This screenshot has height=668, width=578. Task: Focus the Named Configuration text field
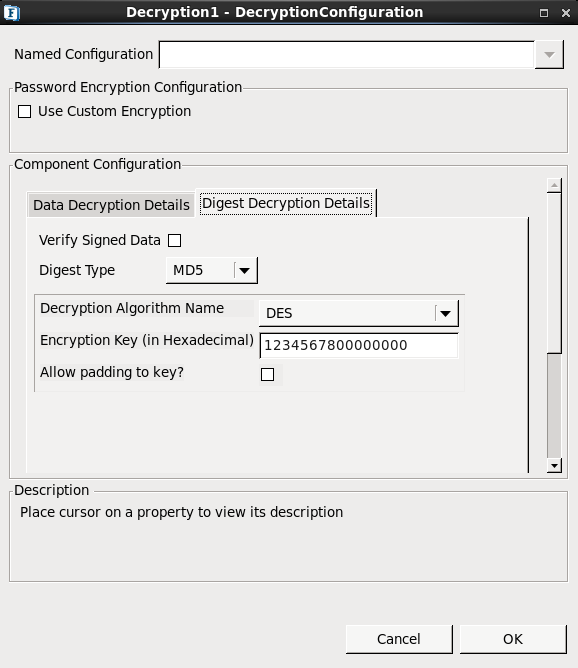click(347, 55)
